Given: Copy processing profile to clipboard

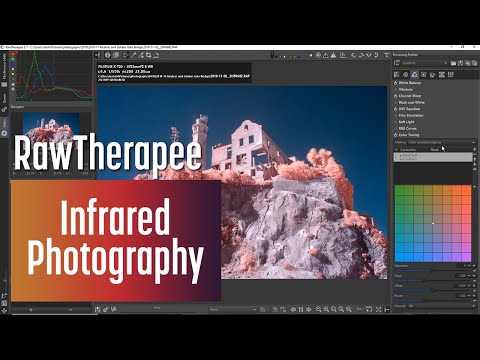Looking at the screenshot, I should coord(467,63).
